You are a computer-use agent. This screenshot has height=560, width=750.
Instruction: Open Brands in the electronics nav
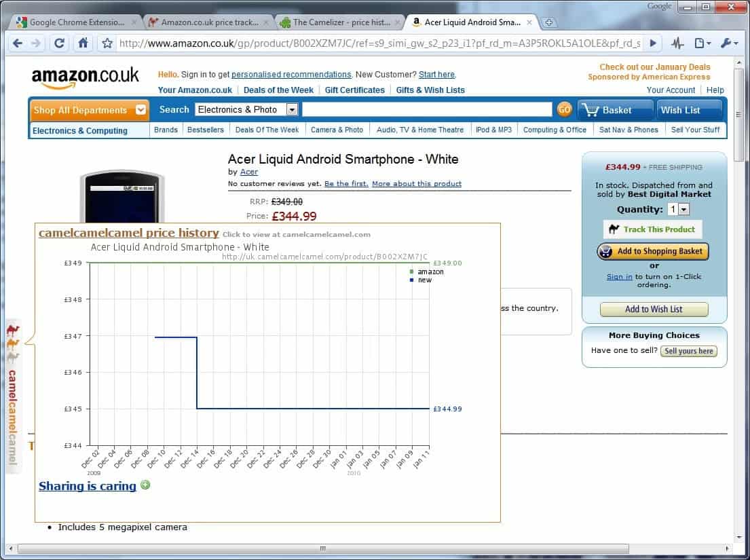click(x=166, y=130)
